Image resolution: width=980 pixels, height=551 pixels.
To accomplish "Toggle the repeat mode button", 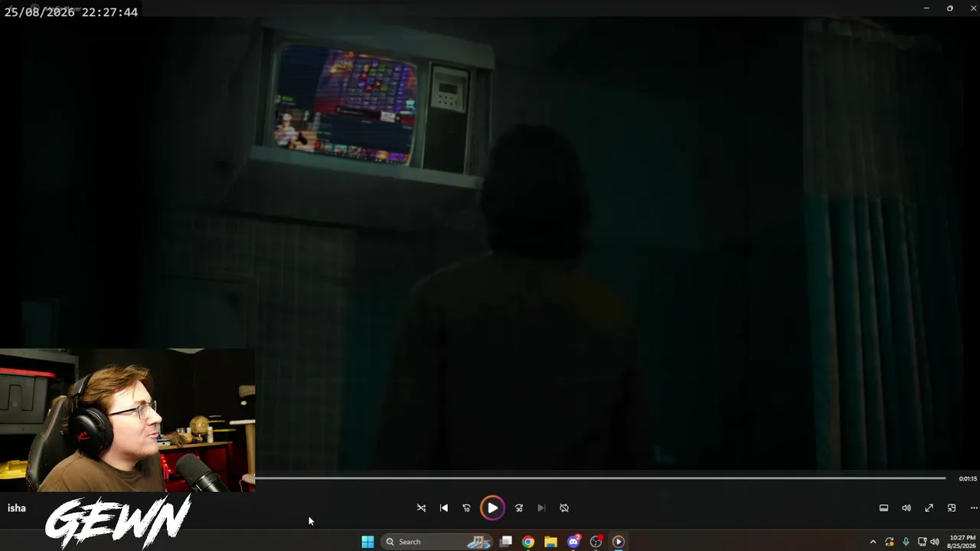I will click(x=564, y=507).
